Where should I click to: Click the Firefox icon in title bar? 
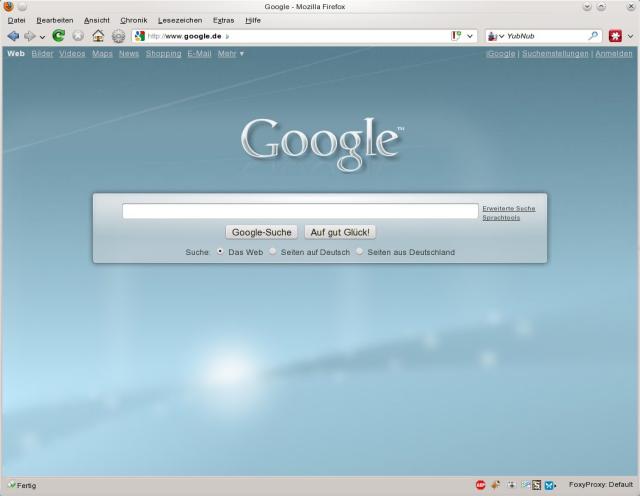8,6
